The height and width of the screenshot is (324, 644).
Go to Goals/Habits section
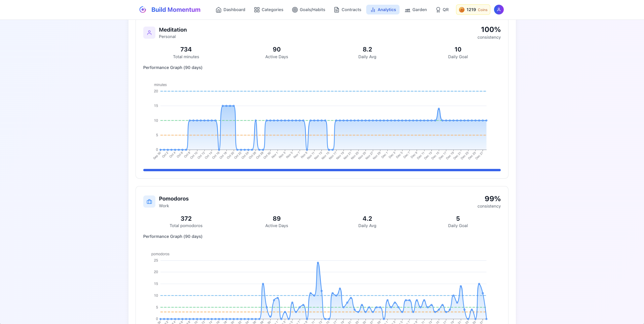click(x=309, y=10)
